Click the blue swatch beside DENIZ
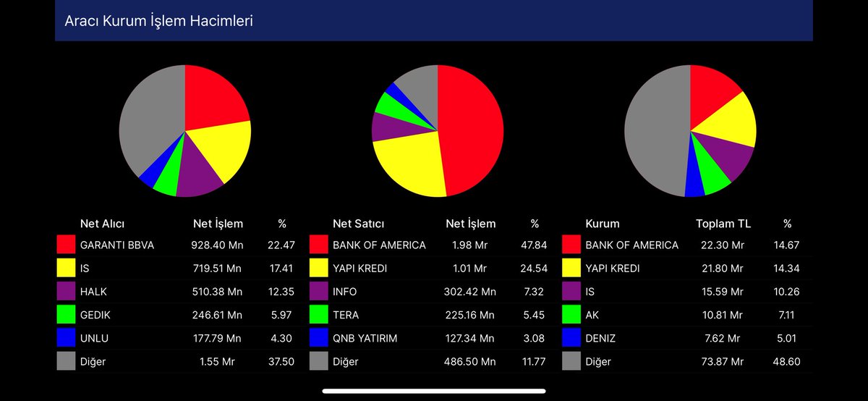This screenshot has width=868, height=401. pyautogui.click(x=571, y=338)
